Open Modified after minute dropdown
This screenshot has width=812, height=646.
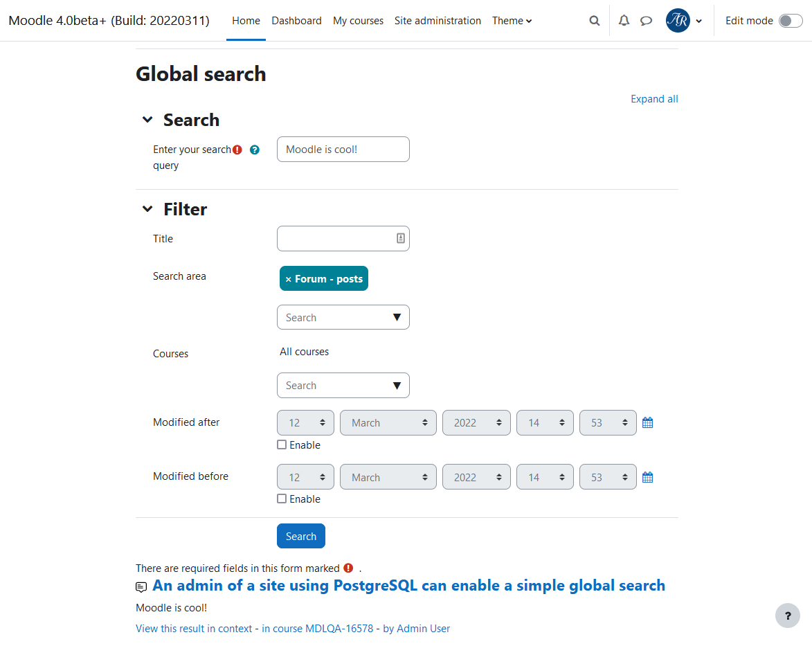[608, 423]
